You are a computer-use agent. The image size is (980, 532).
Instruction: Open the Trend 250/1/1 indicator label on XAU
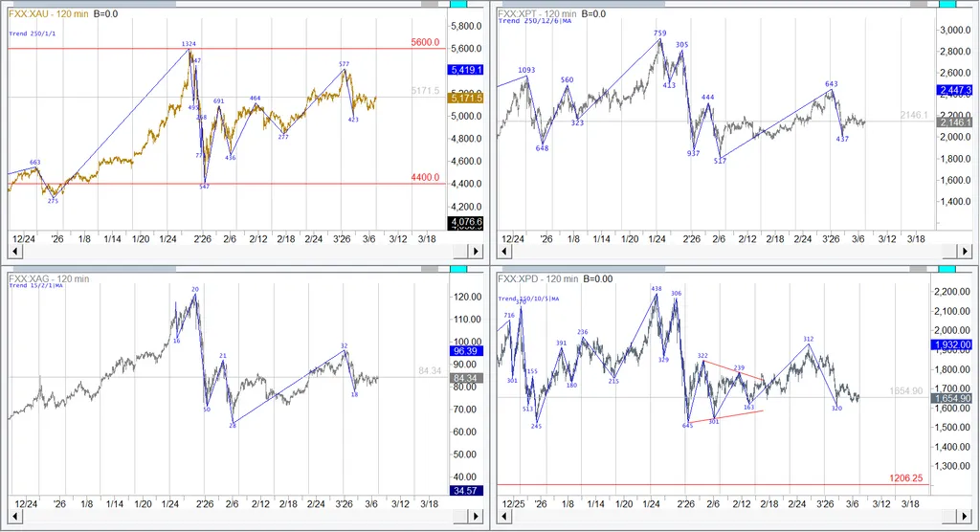[33, 33]
